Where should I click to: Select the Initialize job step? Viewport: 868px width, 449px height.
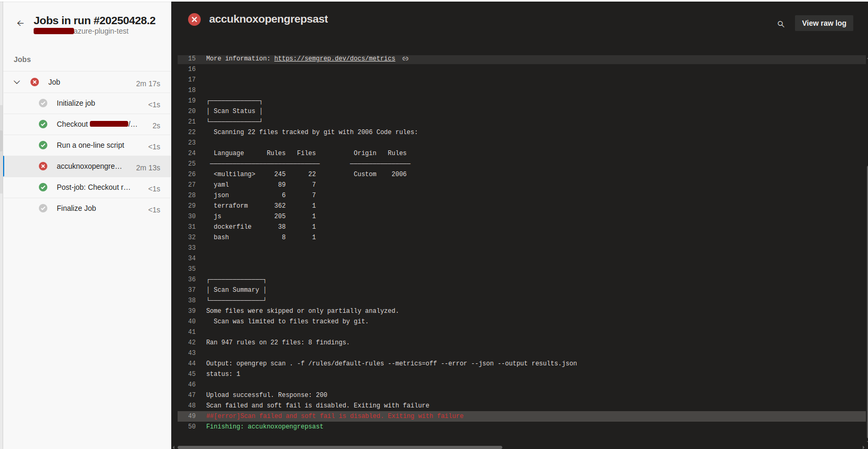(x=87, y=104)
